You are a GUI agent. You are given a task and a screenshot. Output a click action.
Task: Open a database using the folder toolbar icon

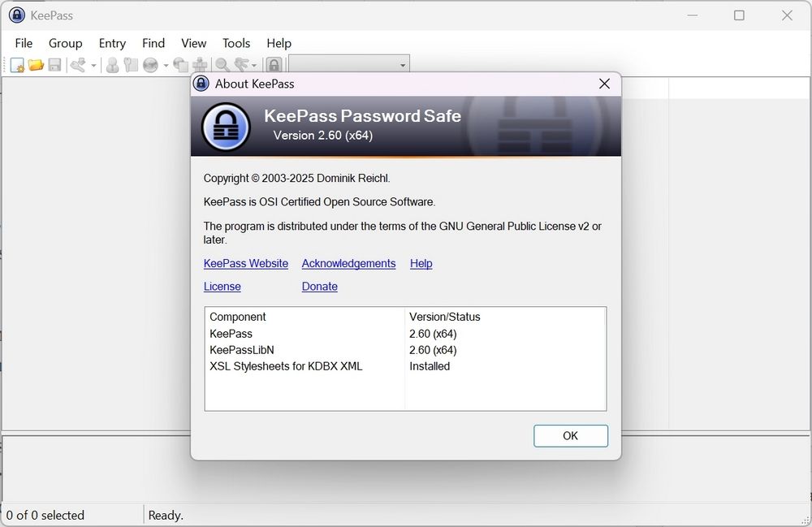click(36, 64)
